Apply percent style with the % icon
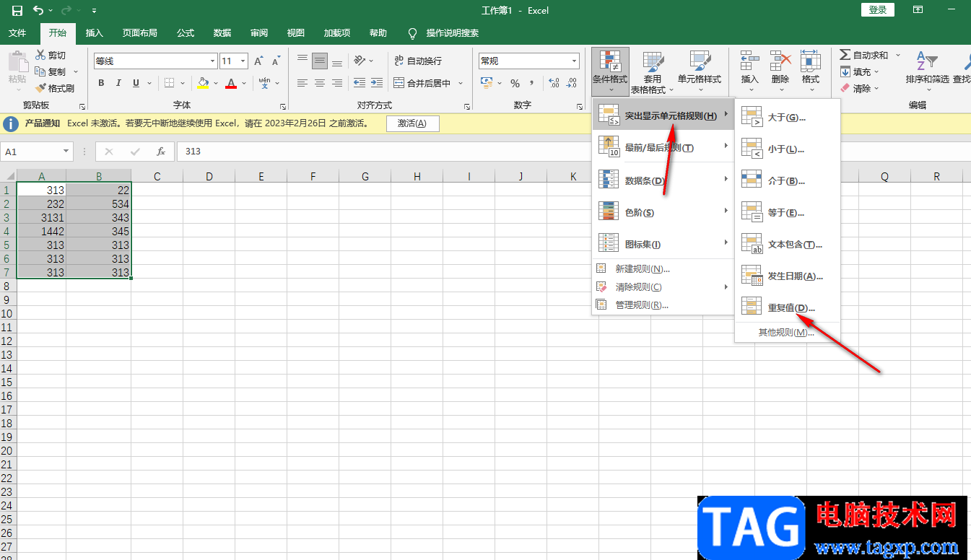 pos(515,83)
